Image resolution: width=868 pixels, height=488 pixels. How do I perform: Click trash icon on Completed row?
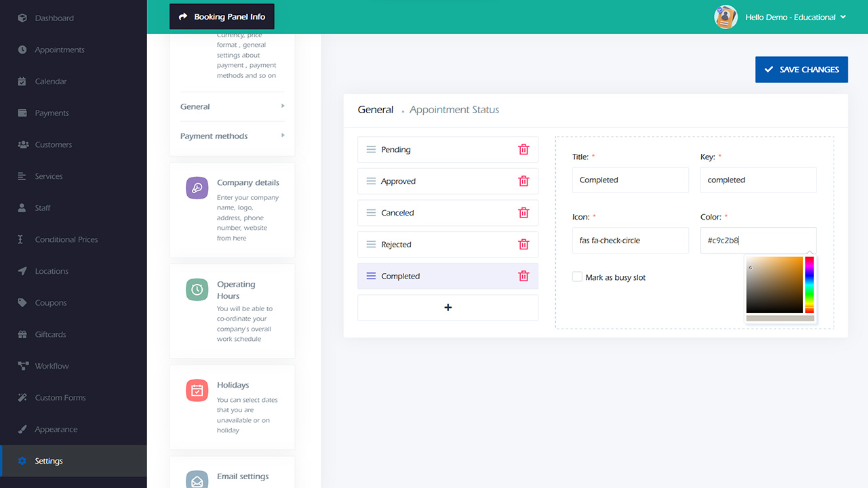click(x=524, y=276)
